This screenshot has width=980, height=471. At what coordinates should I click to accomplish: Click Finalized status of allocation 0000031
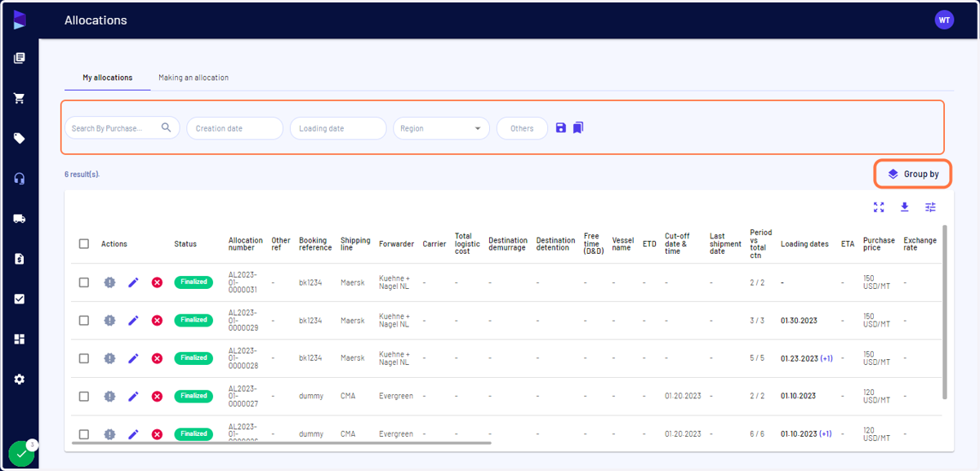pos(194,282)
